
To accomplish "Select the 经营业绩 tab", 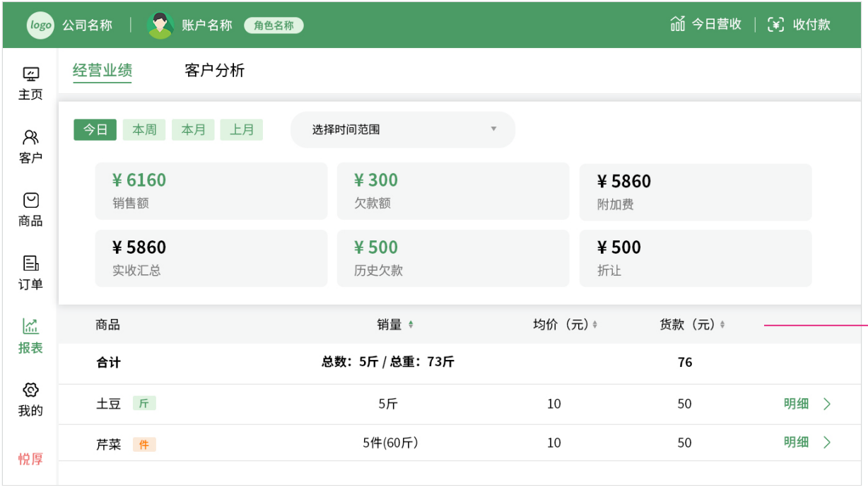I will (102, 71).
